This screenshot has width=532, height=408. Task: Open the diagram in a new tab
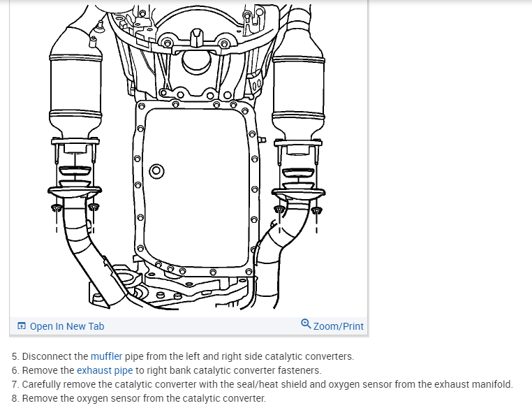[x=67, y=326]
